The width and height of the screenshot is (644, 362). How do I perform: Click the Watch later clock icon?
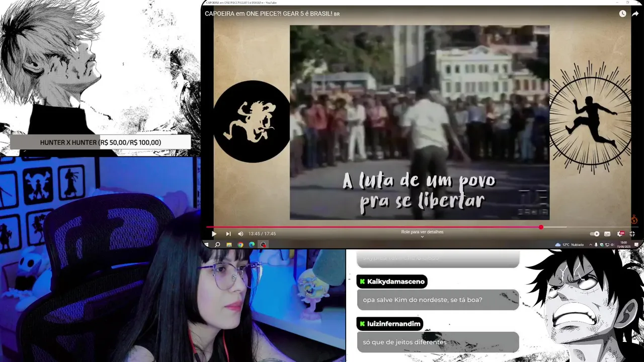click(x=622, y=14)
